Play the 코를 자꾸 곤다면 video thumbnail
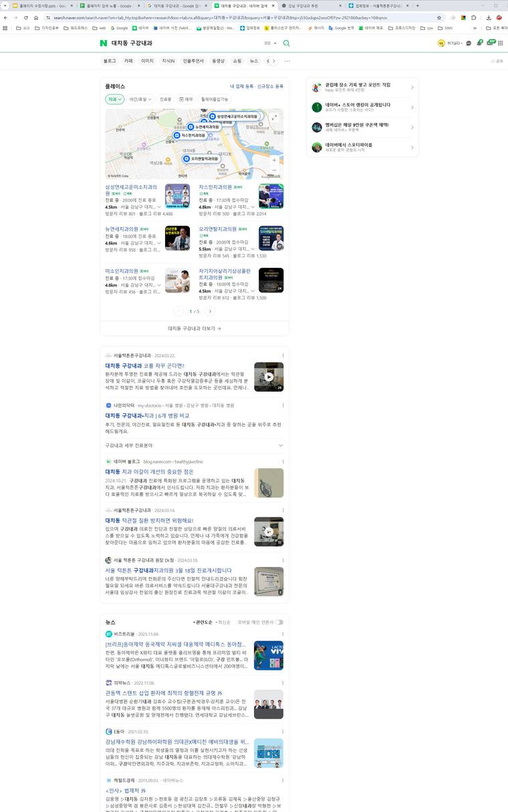The height and width of the screenshot is (812, 508). [x=269, y=377]
